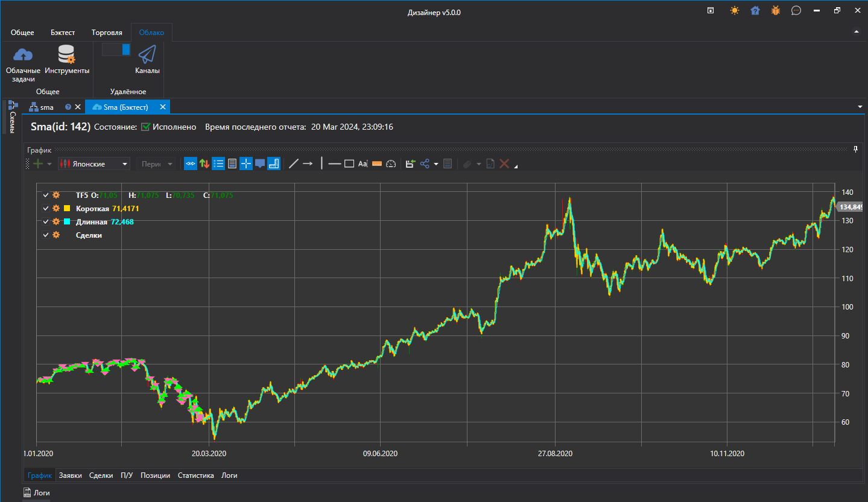Toggle the auto-range arrows toolbar button
Image resolution: width=868 pixels, height=502 pixels.
191,164
